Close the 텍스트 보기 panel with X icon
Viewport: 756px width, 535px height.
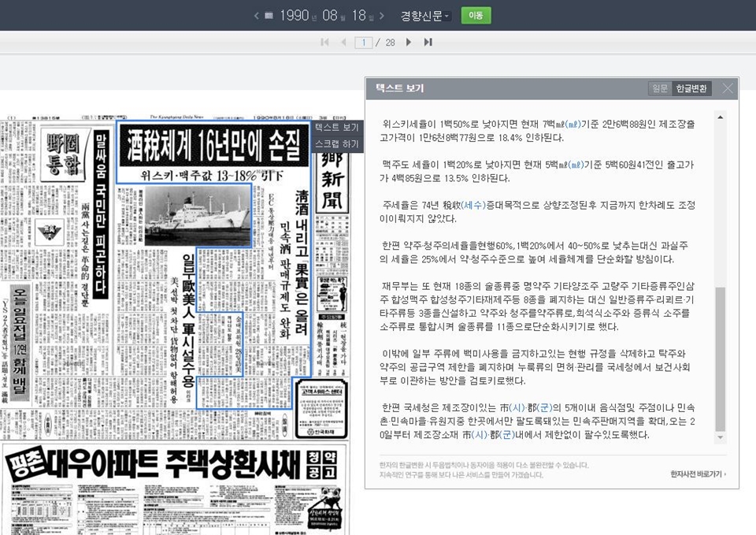pos(727,88)
